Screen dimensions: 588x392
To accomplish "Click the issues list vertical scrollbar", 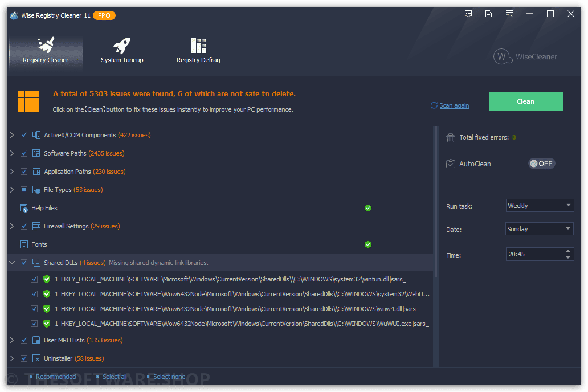I will coord(436,203).
